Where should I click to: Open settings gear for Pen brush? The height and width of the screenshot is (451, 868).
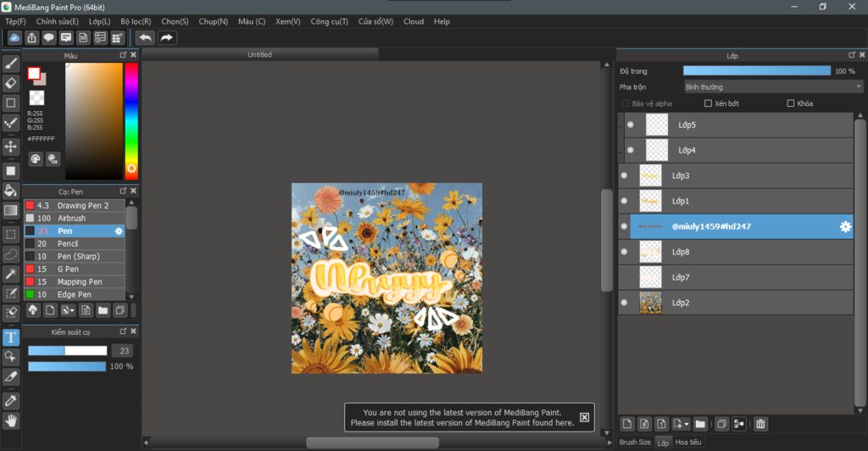[119, 231]
